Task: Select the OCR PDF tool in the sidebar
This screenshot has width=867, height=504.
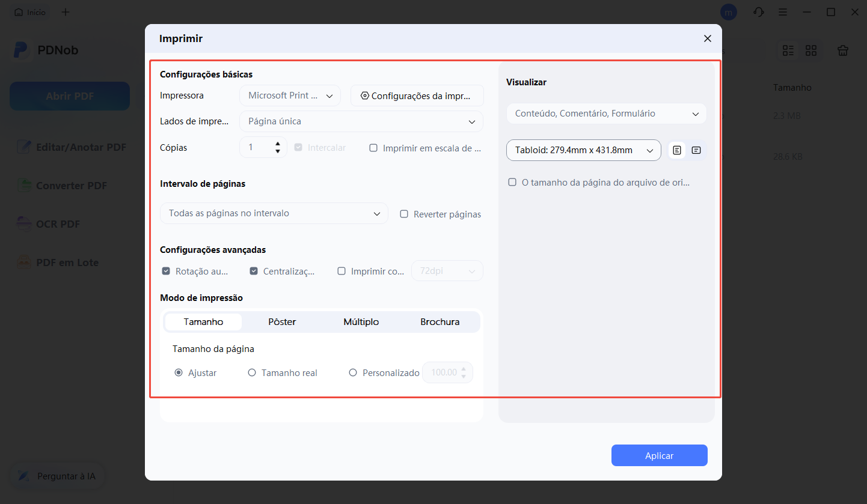Action: click(59, 223)
